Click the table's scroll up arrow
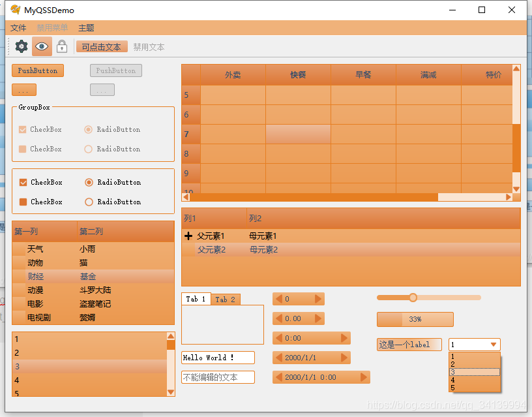This screenshot has width=532, height=417. point(516,69)
